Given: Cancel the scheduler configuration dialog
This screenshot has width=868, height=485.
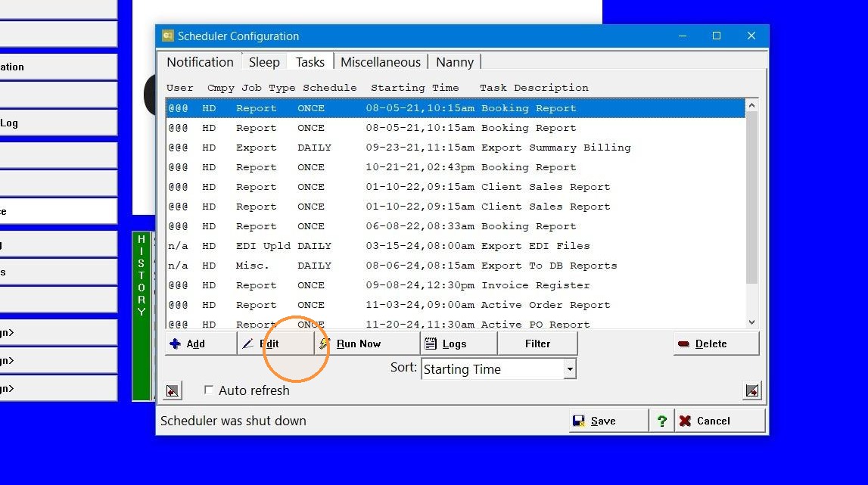Looking at the screenshot, I should 719,421.
